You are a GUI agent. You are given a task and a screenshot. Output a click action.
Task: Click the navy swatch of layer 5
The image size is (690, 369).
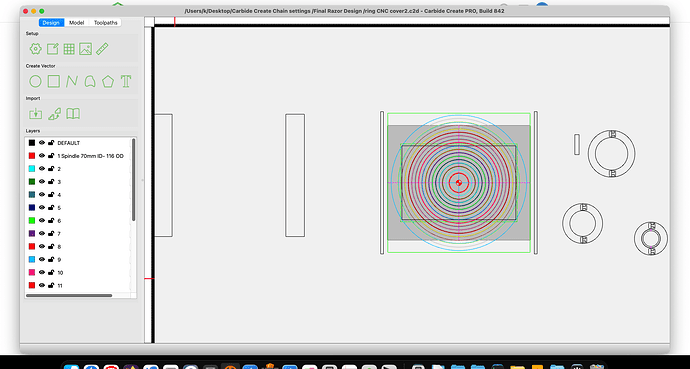click(32, 208)
